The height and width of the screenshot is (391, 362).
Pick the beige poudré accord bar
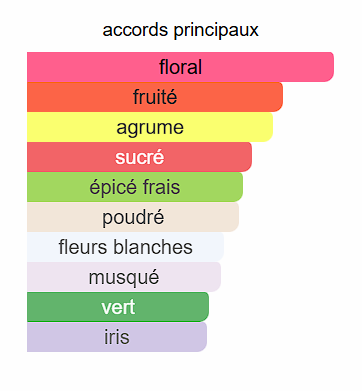133,217
